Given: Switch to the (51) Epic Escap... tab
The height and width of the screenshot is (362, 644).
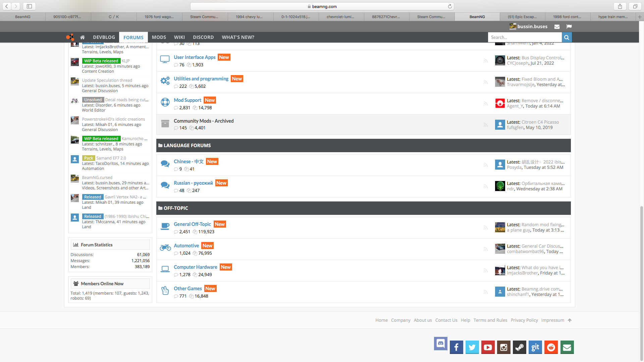Looking at the screenshot, I should click(522, 17).
